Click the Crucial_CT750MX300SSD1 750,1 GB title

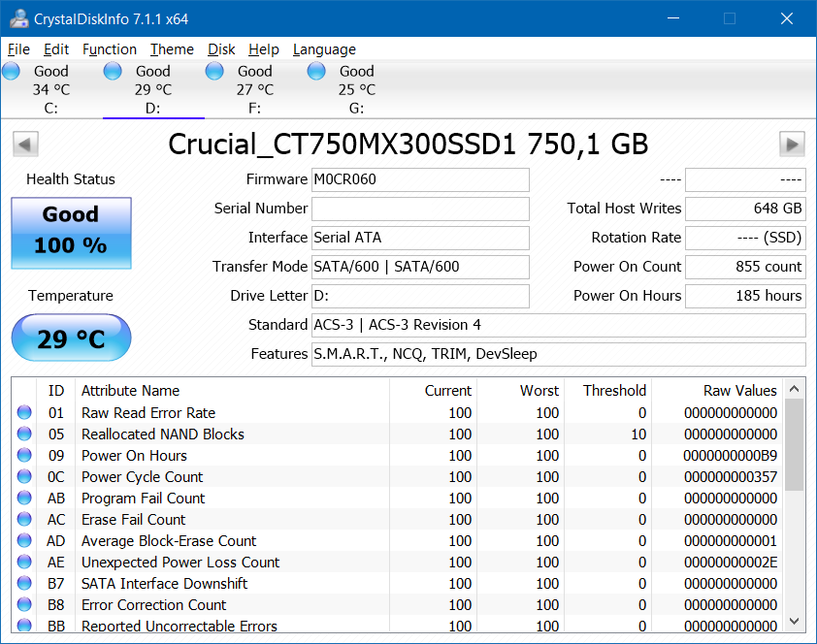click(x=408, y=145)
